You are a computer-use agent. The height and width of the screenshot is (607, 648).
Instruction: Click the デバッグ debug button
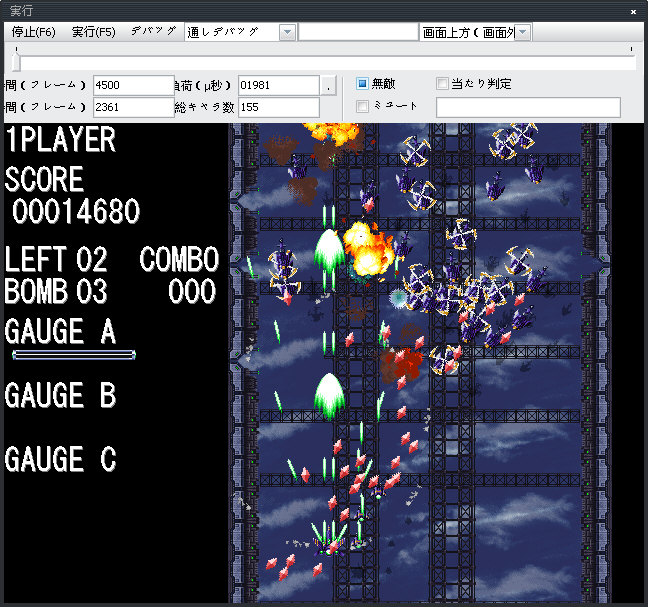point(153,31)
